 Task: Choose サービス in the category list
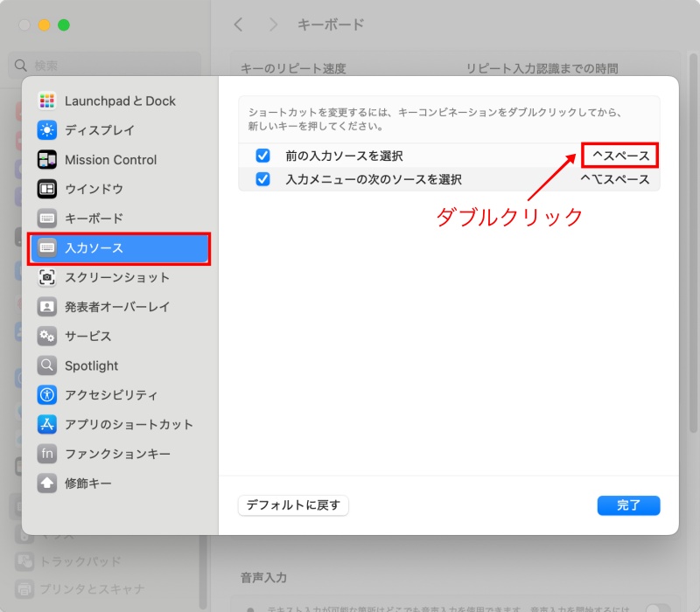coord(87,336)
